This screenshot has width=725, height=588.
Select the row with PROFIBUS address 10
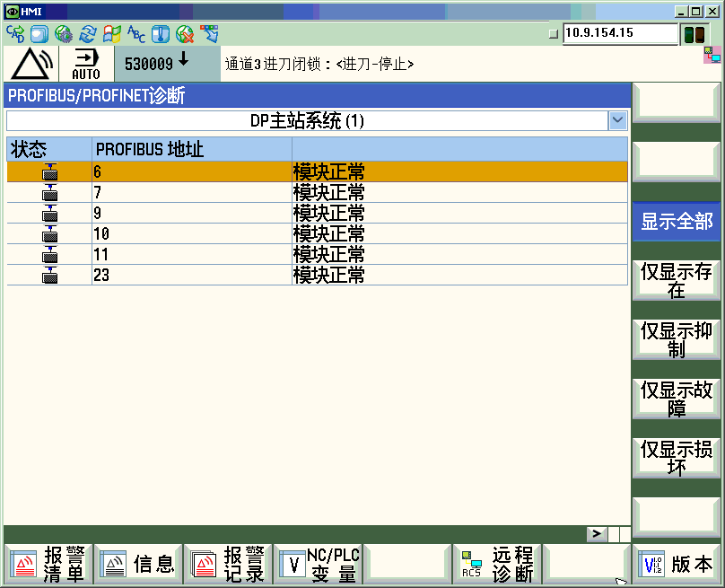pyautogui.click(x=318, y=233)
